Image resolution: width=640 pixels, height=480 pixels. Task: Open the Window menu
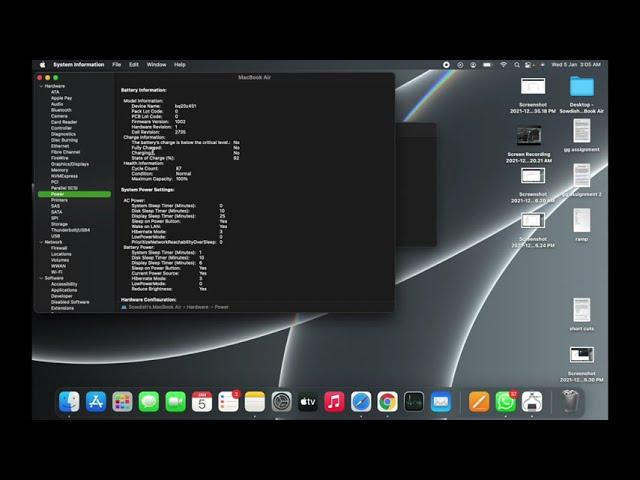click(x=156, y=64)
